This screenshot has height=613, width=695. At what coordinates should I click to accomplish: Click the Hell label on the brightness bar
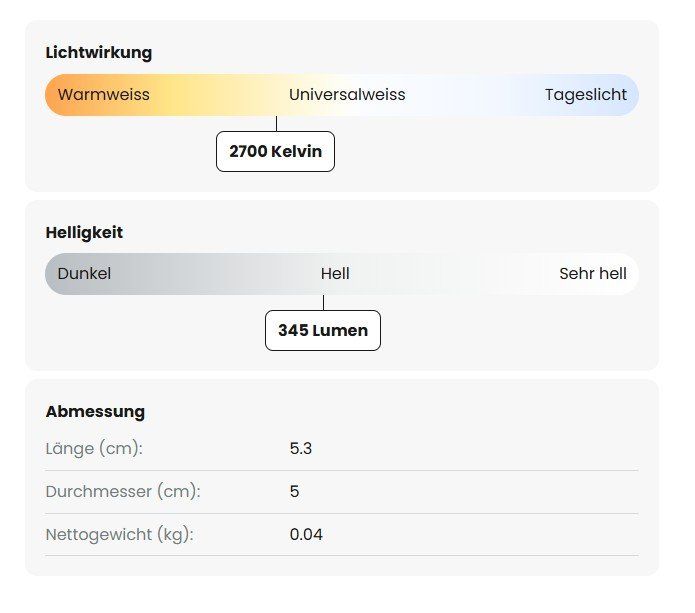[335, 274]
